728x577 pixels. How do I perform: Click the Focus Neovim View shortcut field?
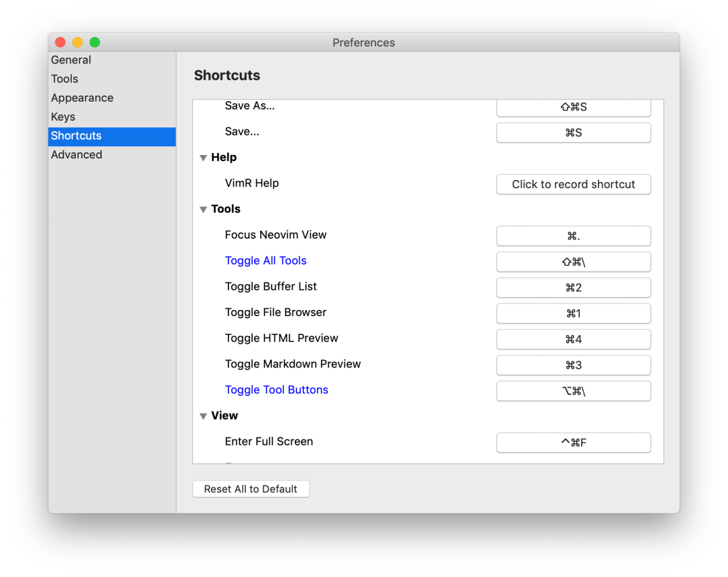coord(574,236)
